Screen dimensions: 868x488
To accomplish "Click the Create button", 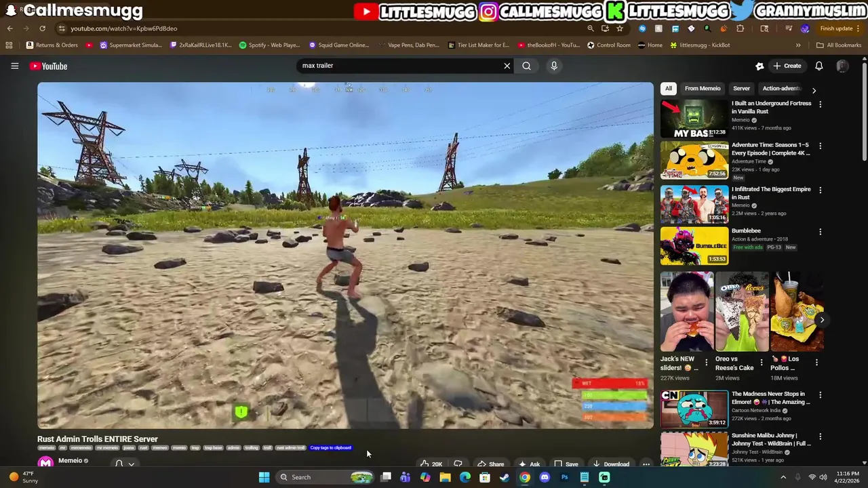I will tap(787, 66).
